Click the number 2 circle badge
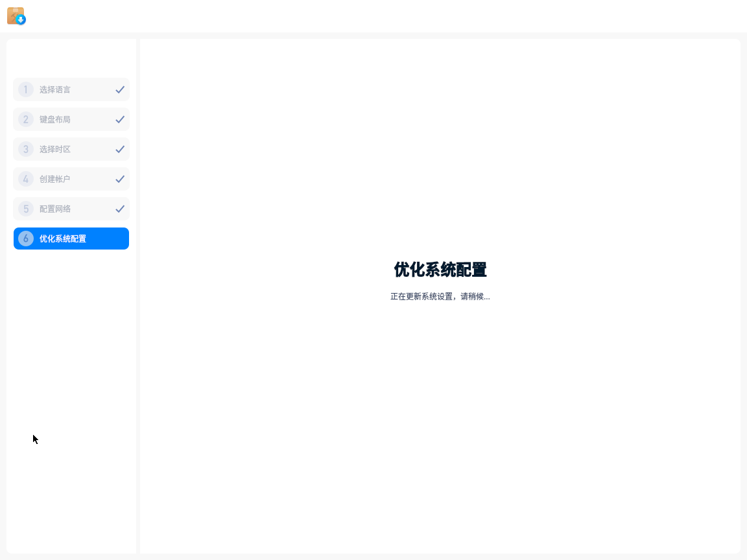The width and height of the screenshot is (747, 560). (26, 119)
